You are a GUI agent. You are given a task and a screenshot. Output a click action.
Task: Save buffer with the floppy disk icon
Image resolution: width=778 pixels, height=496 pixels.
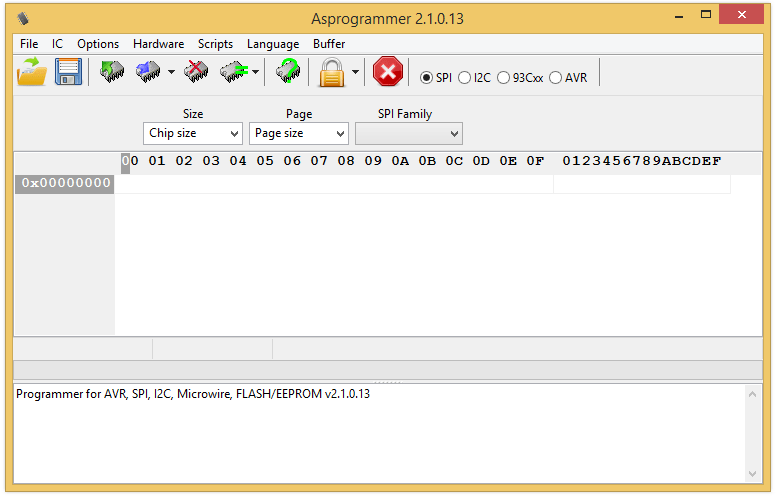coord(68,72)
